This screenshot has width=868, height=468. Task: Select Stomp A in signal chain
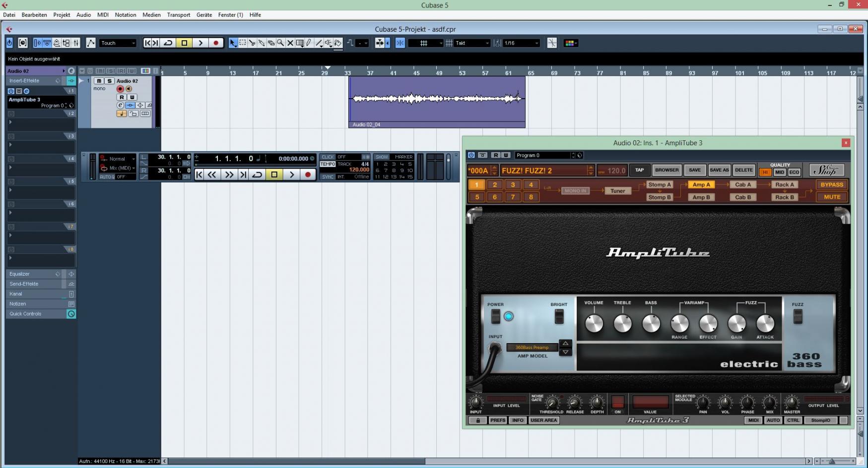[x=659, y=184]
